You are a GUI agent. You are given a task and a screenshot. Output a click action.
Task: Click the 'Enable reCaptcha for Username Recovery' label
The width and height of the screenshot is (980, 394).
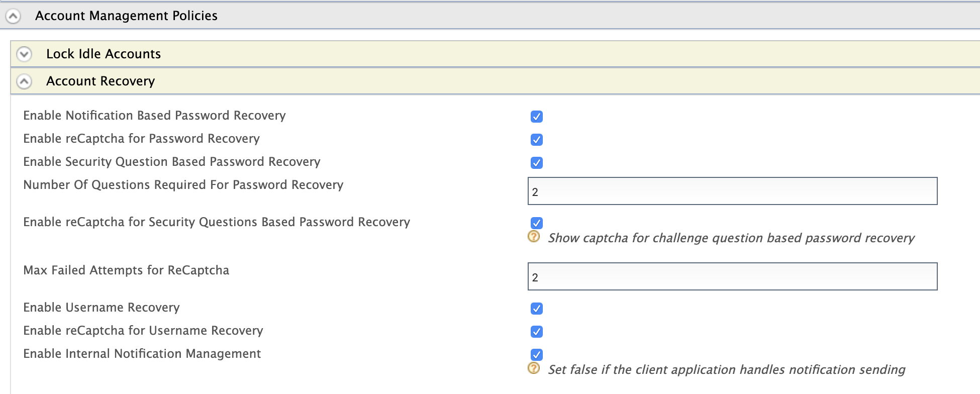[x=143, y=331]
